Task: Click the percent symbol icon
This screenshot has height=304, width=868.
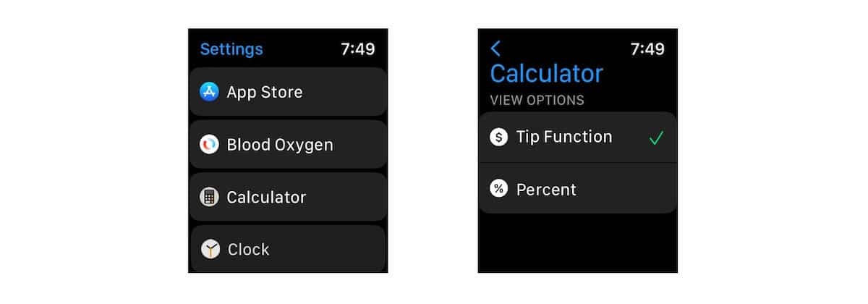Action: click(x=499, y=190)
